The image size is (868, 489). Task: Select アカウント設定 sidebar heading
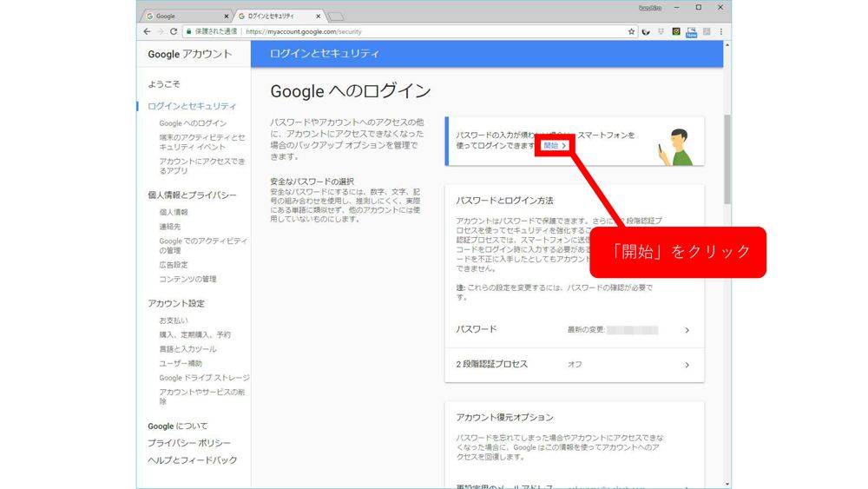(x=176, y=303)
